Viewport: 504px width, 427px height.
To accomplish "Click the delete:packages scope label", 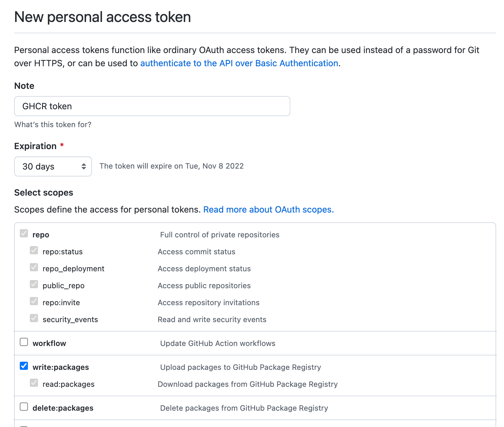I will [63, 408].
